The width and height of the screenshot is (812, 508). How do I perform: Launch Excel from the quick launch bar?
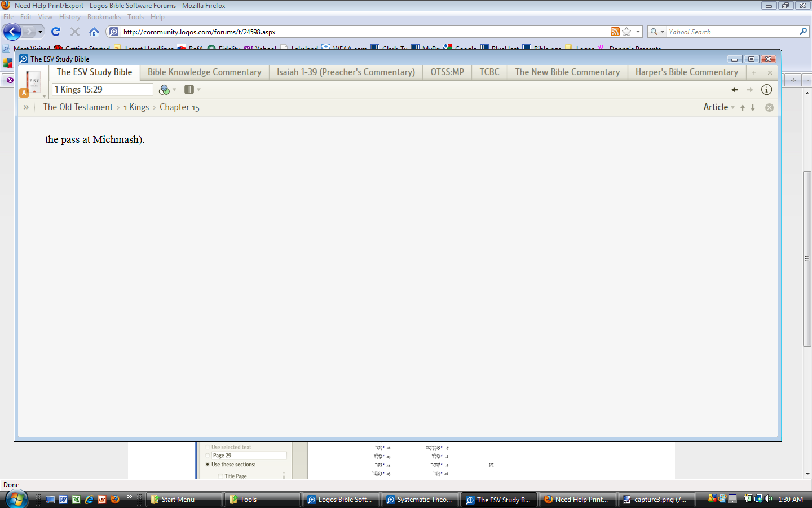point(76,500)
